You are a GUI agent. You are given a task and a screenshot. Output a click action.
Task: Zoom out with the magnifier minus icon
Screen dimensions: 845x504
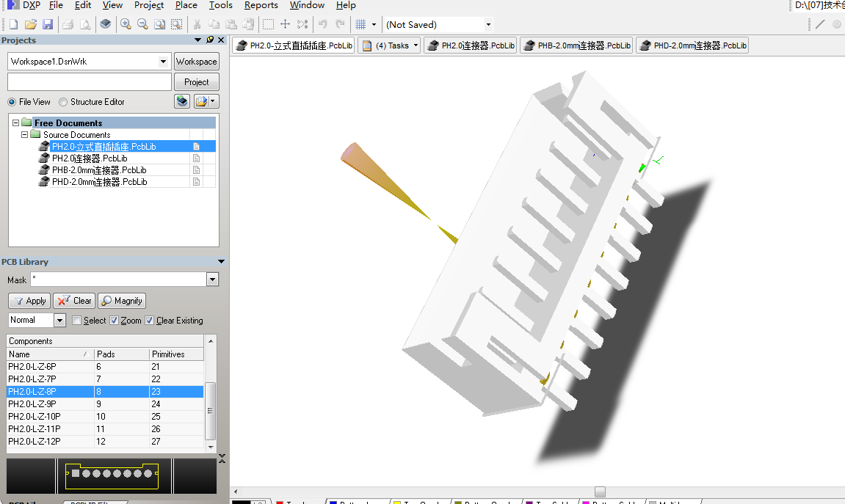point(143,24)
